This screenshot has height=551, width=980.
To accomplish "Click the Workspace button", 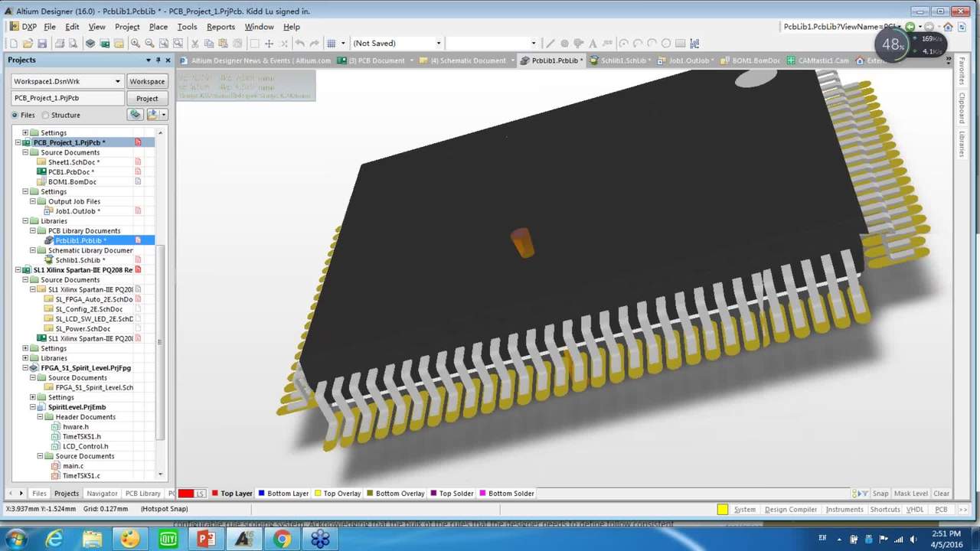I will pyautogui.click(x=147, y=81).
